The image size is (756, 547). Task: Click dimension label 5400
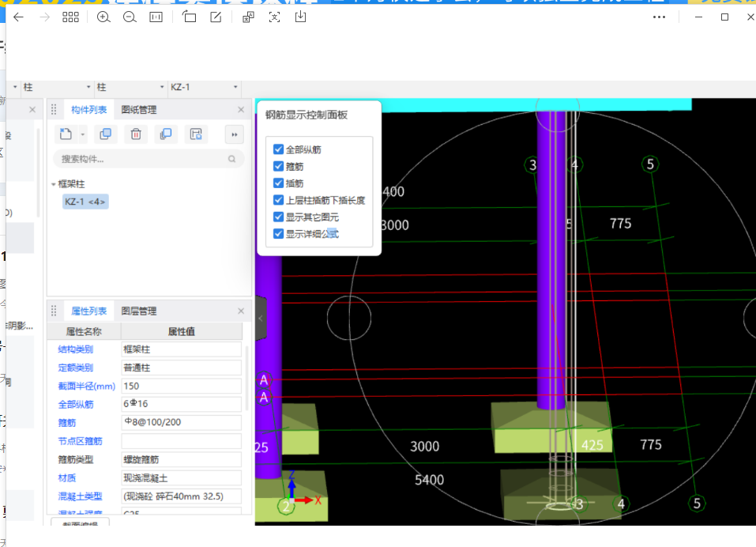(x=429, y=480)
